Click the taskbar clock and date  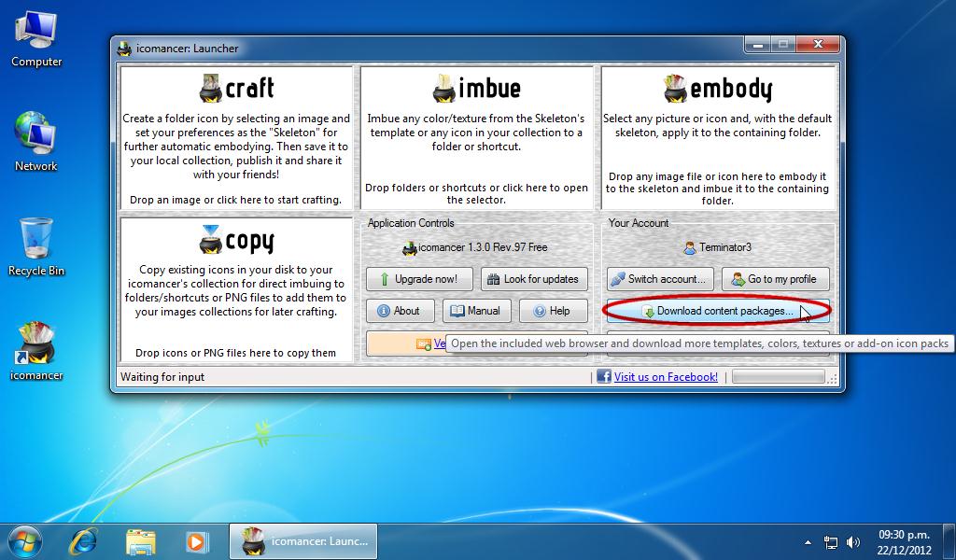pos(904,542)
